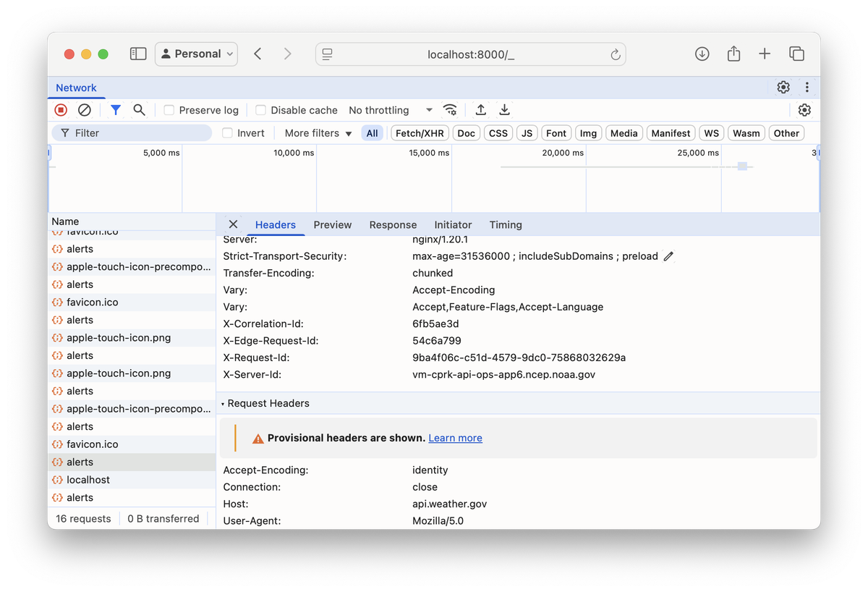Open network panel settings gear
The width and height of the screenshot is (868, 592).
pyautogui.click(x=804, y=109)
